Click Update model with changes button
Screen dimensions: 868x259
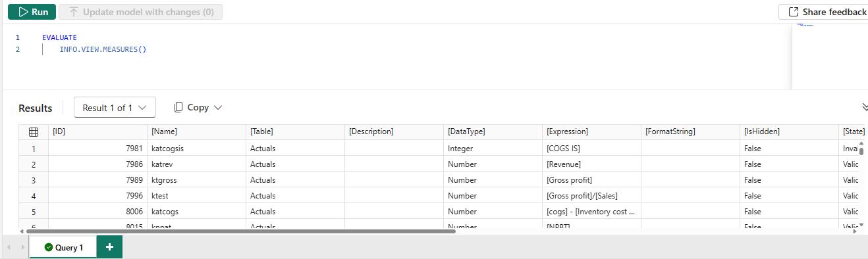(x=140, y=12)
